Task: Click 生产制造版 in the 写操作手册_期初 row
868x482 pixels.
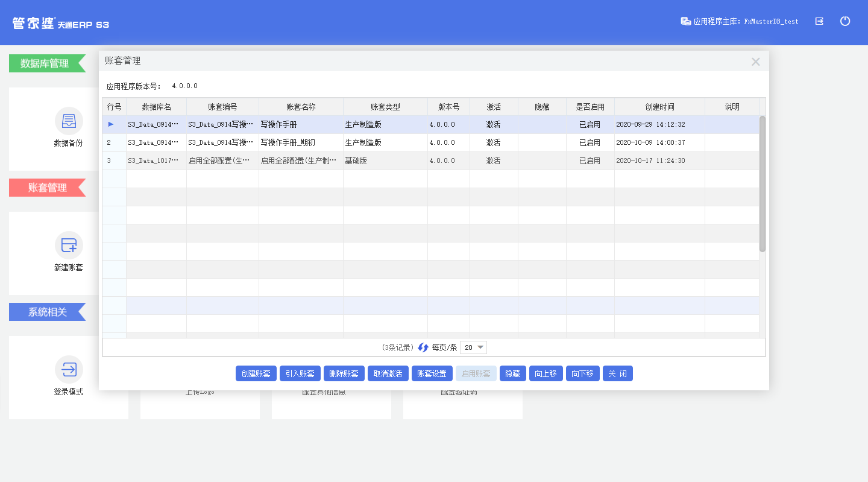Action: click(363, 143)
